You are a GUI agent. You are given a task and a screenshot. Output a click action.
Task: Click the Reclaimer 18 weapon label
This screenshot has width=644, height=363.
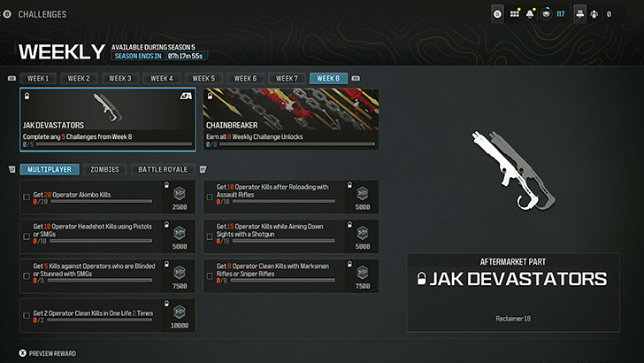coord(513,319)
